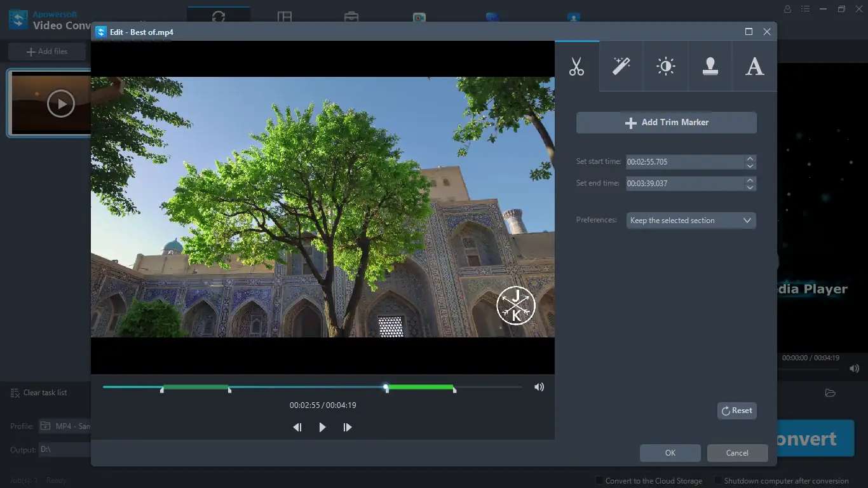Play the video preview
The image size is (868, 488).
coord(322,428)
